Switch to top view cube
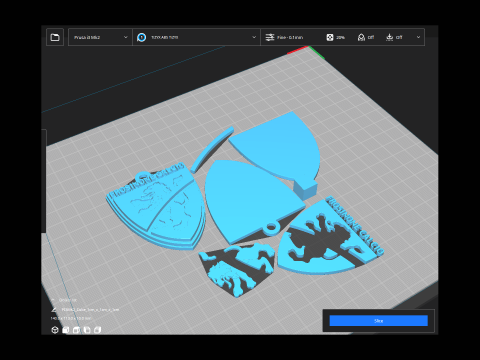Screen dimensions: 480x360 click(76, 330)
